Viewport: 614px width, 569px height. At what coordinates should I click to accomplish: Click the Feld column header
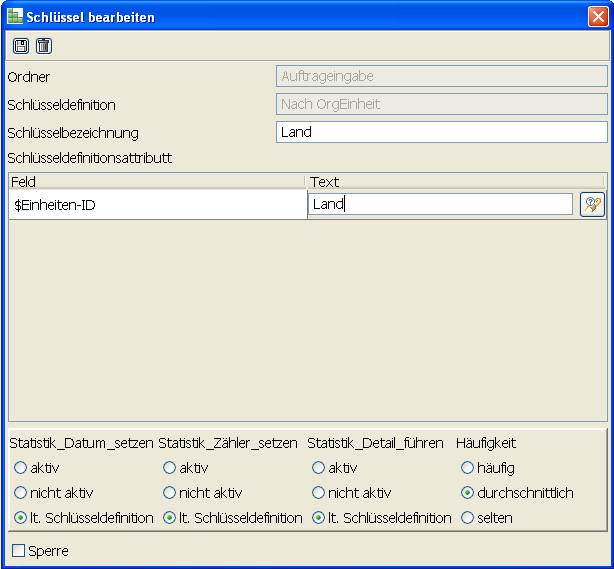click(x=156, y=181)
